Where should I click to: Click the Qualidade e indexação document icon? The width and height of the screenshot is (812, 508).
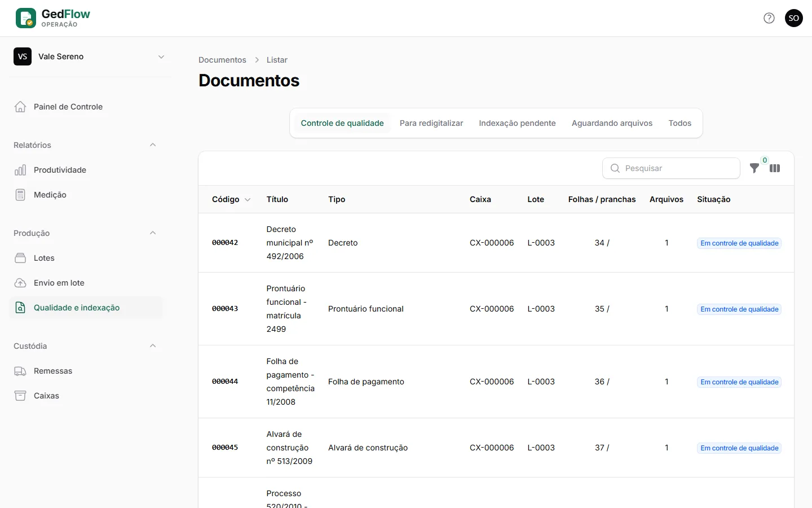(x=20, y=308)
